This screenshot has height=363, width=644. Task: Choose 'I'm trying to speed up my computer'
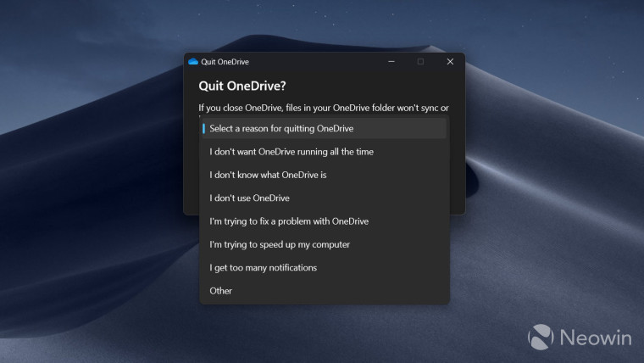324,244
